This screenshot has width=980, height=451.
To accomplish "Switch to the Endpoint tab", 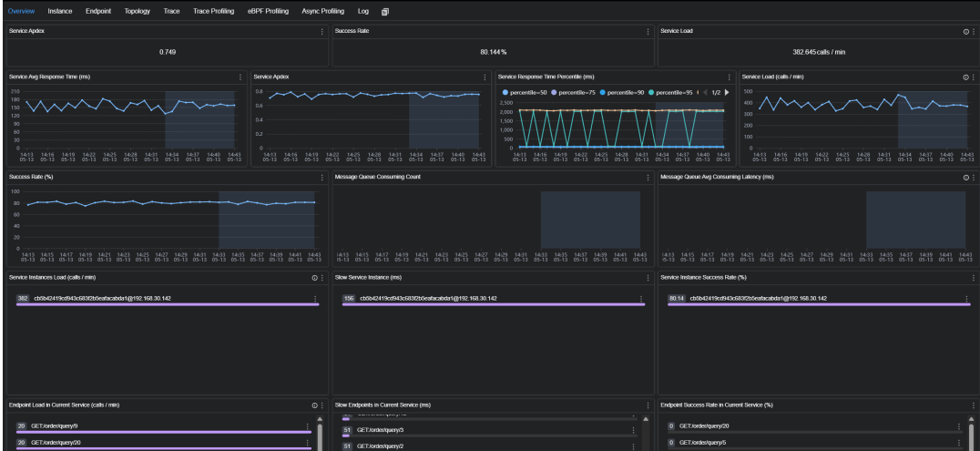I will (x=98, y=11).
